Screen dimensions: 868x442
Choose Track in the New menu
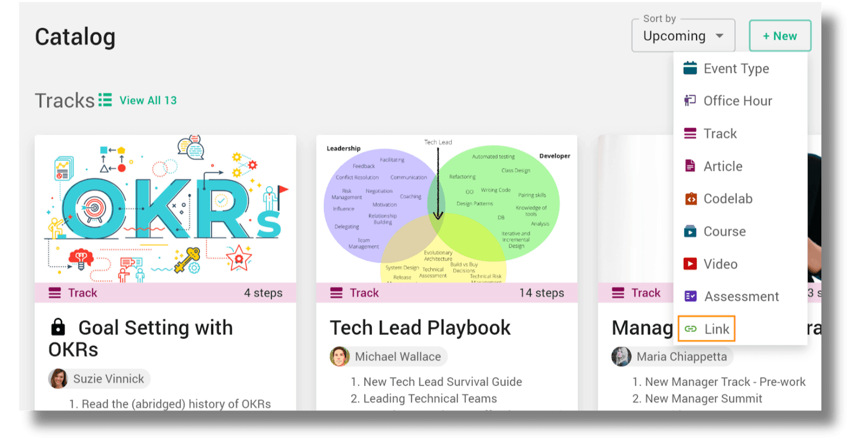[740, 134]
